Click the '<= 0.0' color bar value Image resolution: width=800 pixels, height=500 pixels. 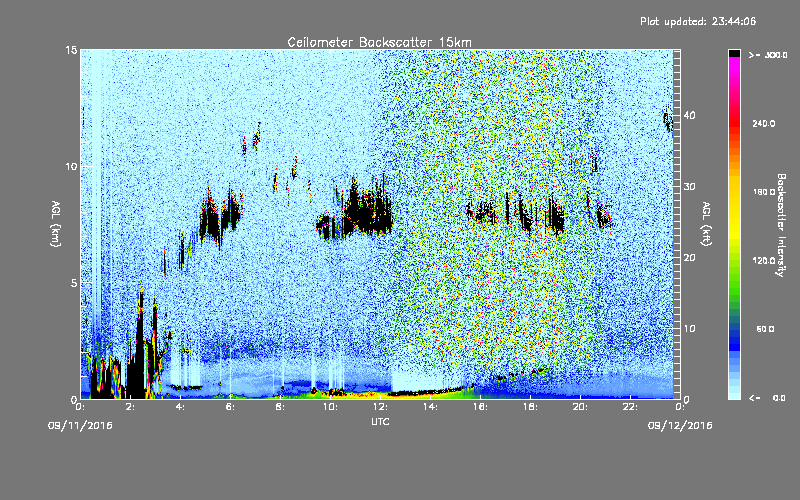(x=768, y=398)
